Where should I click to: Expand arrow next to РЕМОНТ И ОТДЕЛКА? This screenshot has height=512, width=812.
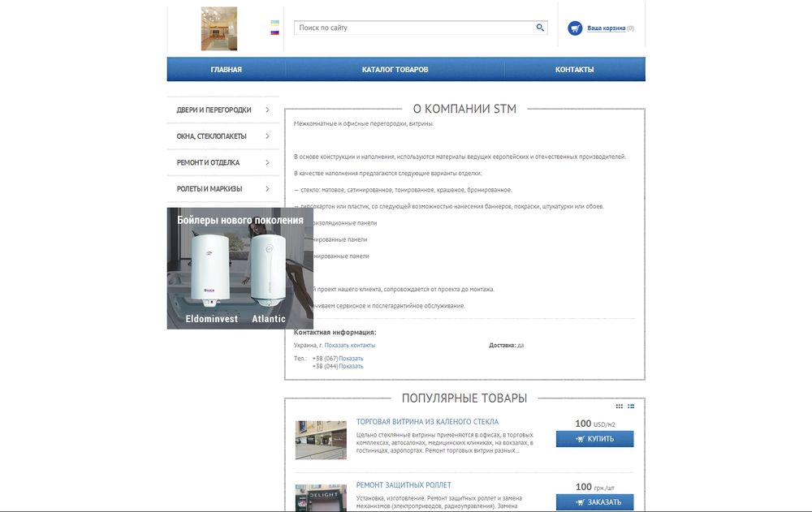click(x=267, y=162)
